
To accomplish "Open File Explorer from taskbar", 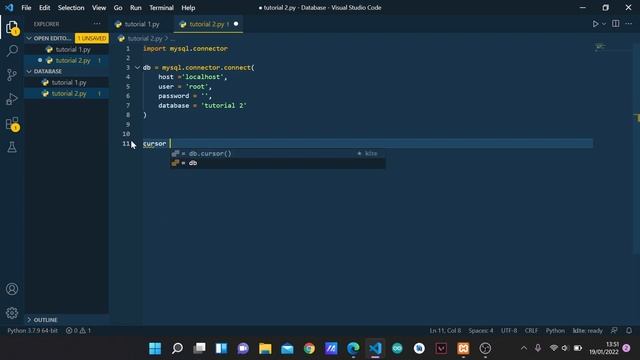I will coord(265,348).
